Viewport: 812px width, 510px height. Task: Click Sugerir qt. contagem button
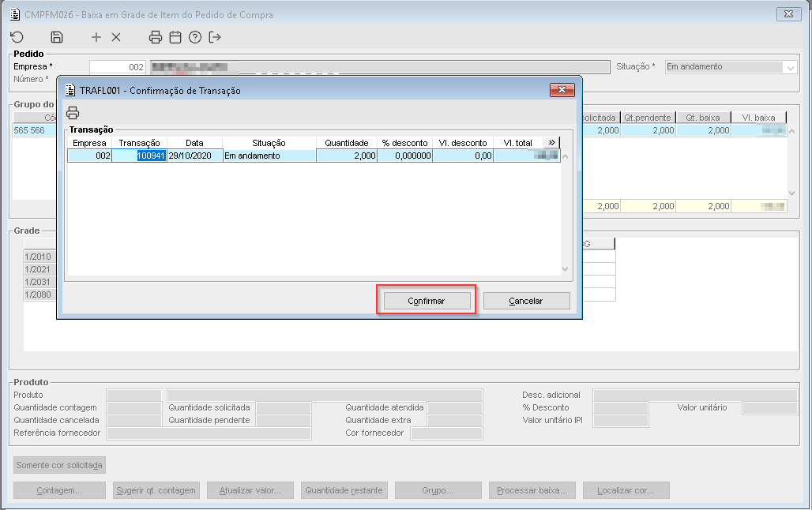pos(156,490)
